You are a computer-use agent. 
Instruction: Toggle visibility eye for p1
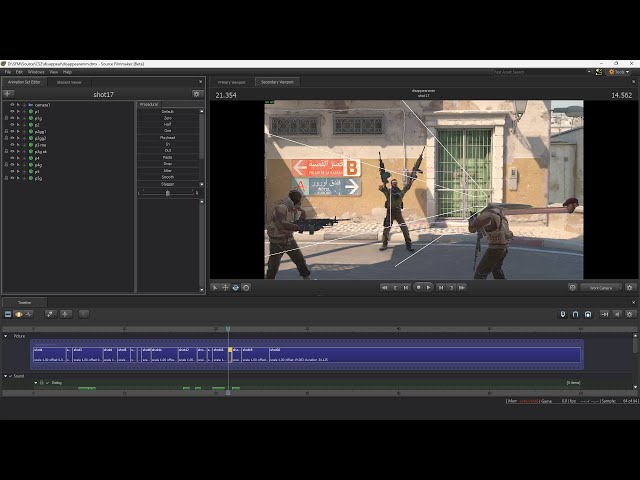click(12, 111)
